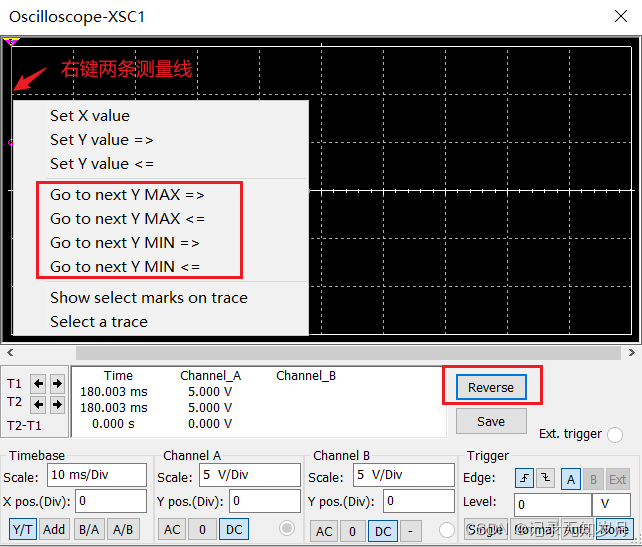Select rising edge trigger icon

pos(524,478)
